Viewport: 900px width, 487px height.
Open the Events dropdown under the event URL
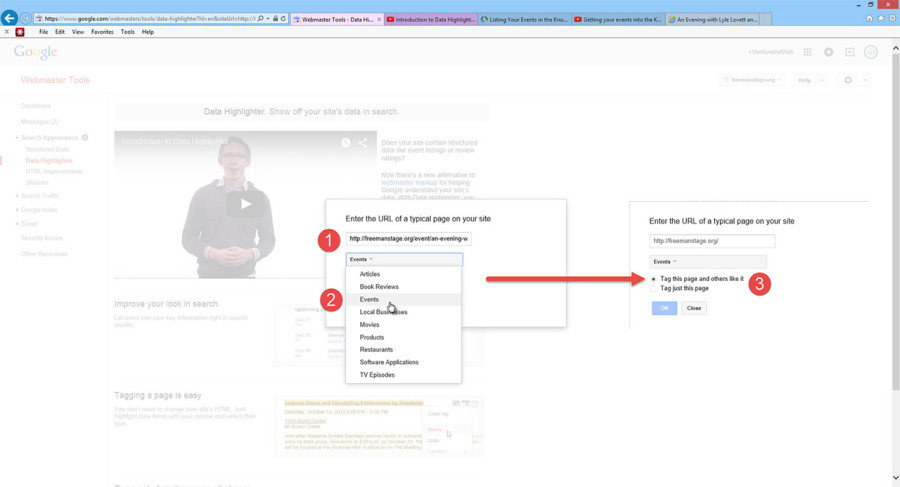click(404, 260)
